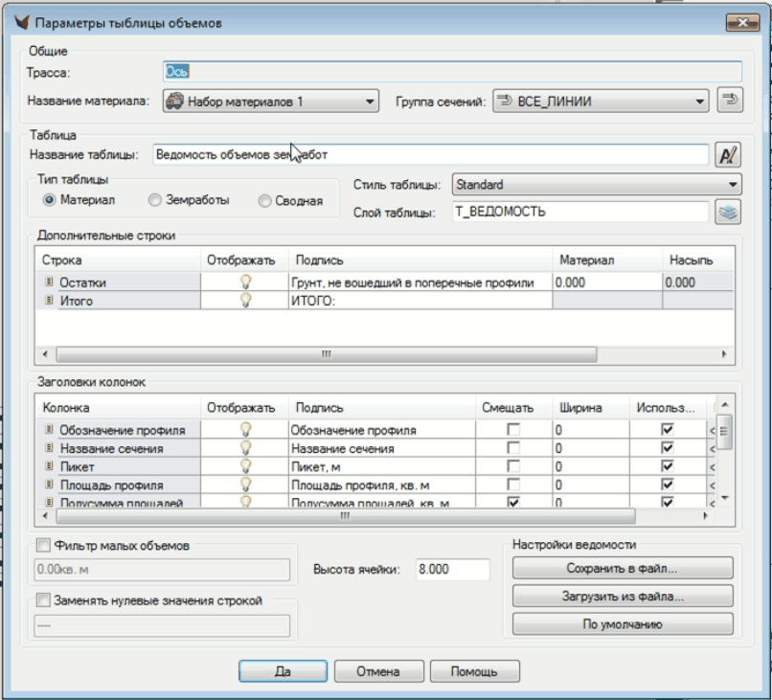Click the pick section group button
Viewport: 772px width, 700px height.
(x=729, y=101)
